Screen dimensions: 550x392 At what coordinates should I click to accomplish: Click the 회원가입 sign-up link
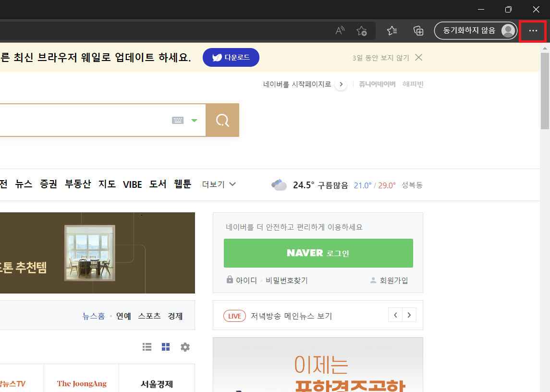[x=393, y=281]
